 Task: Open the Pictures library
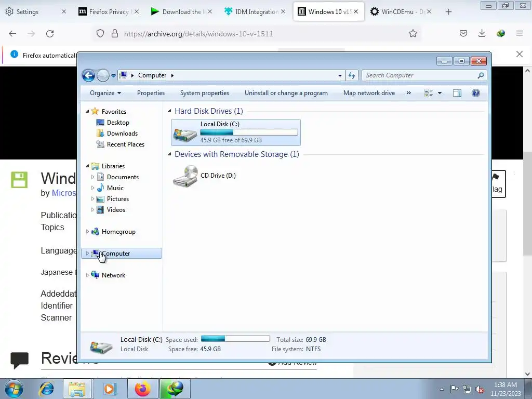pyautogui.click(x=118, y=199)
